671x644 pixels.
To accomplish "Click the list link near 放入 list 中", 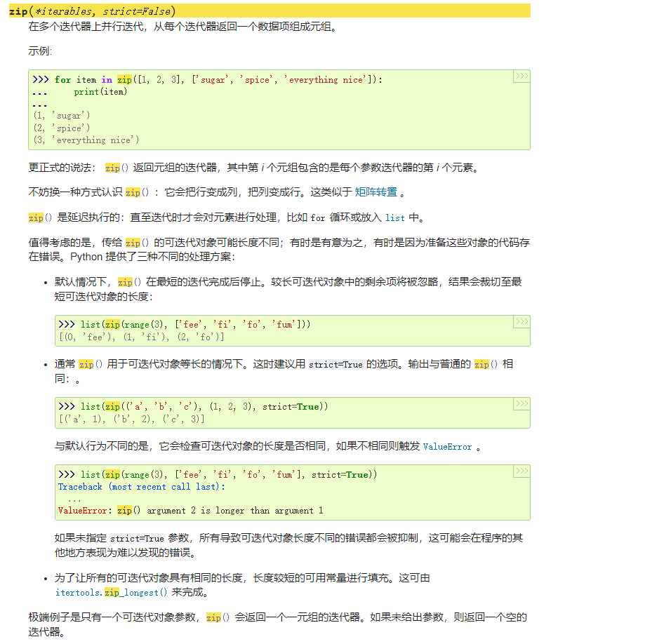I will point(394,217).
